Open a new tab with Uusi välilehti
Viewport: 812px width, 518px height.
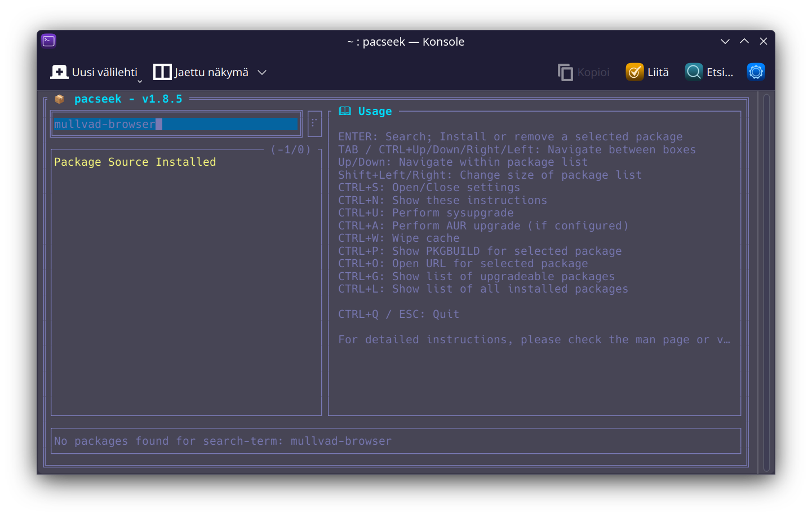coord(94,72)
